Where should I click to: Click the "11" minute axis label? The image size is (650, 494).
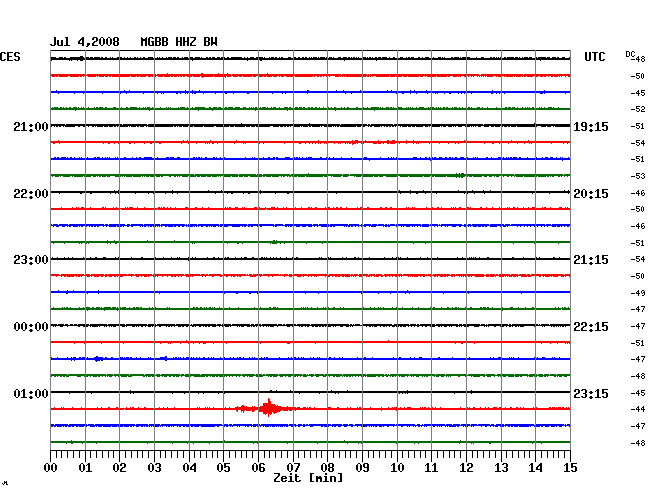[x=431, y=468]
